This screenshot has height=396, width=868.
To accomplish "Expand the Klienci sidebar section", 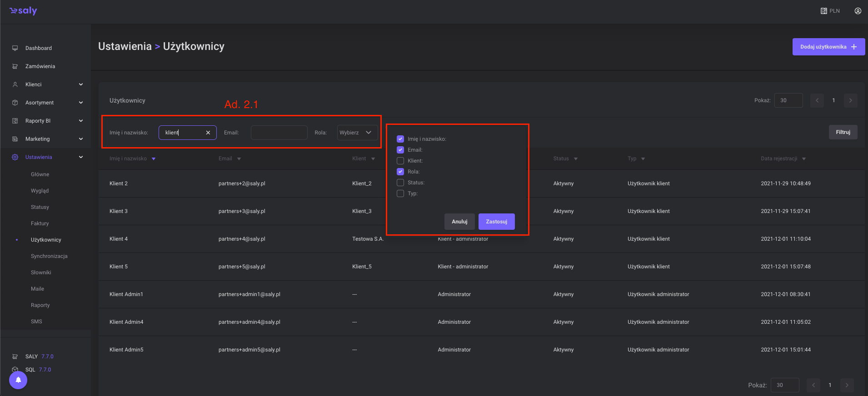I will coord(81,84).
